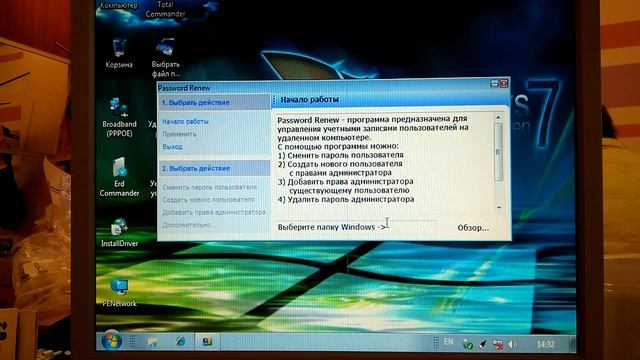The image size is (640, 360).
Task: Click Выход to exit Password Renew
Action: coord(172,146)
